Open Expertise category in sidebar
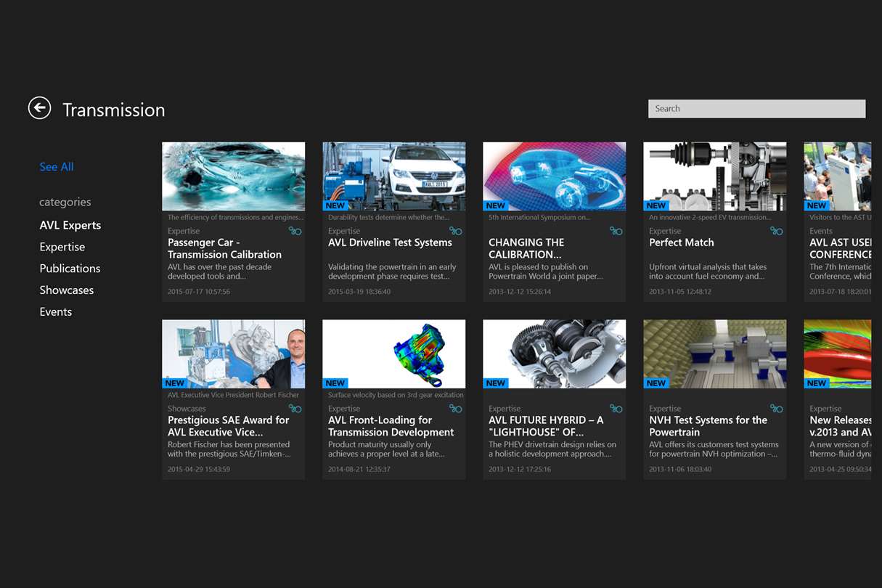 (x=62, y=247)
